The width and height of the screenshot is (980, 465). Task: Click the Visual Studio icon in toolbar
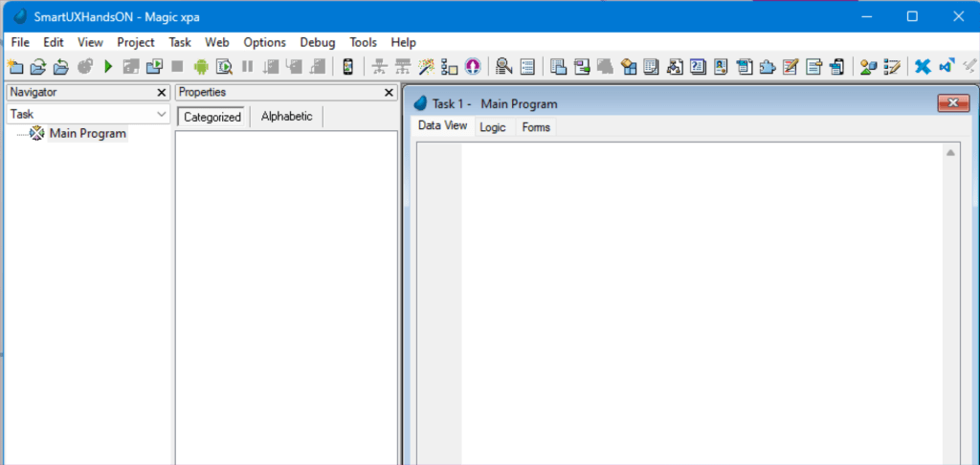[947, 66]
